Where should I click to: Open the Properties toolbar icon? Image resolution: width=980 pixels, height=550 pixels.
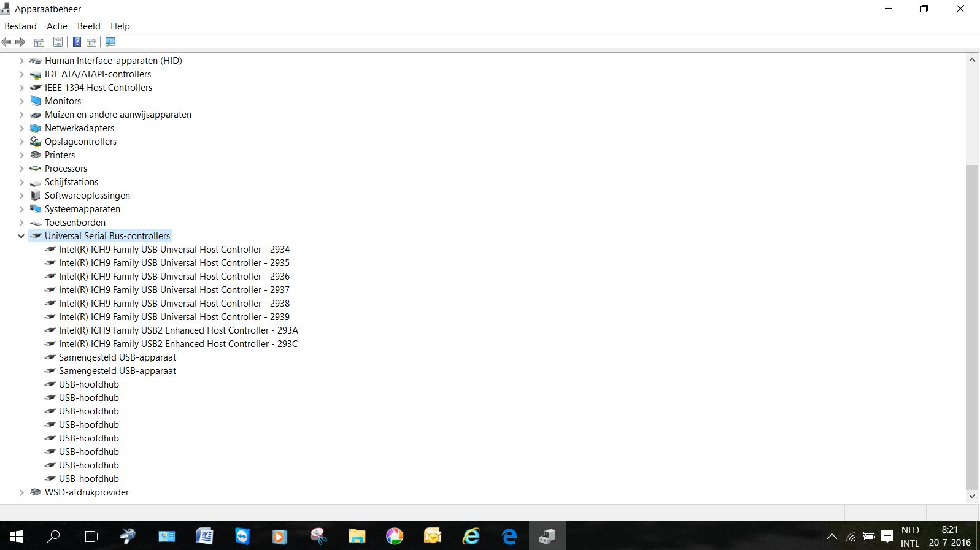(58, 42)
